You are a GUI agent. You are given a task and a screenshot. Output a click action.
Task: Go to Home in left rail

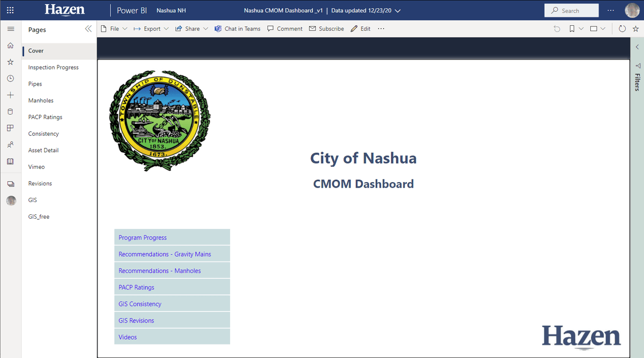point(10,46)
